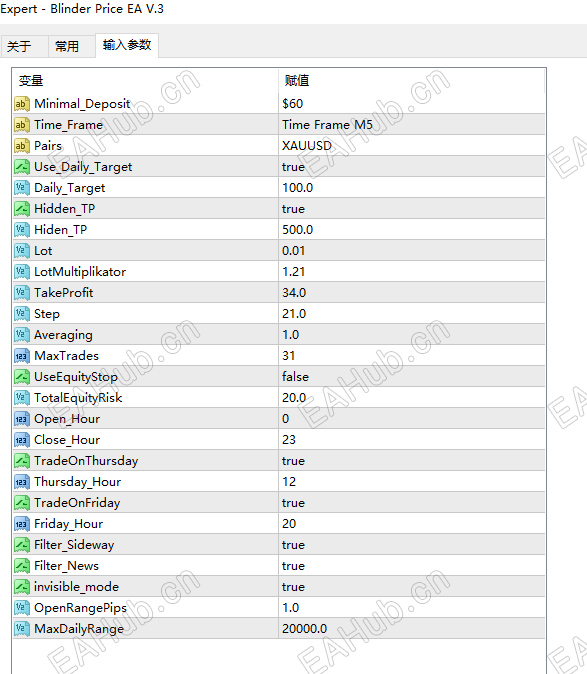
Task: Select the XAUUSD value cell
Action: click(412, 146)
